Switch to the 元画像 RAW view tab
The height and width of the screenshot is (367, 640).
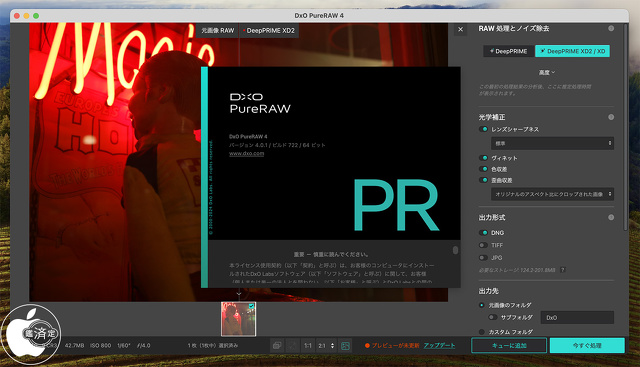[x=218, y=31]
